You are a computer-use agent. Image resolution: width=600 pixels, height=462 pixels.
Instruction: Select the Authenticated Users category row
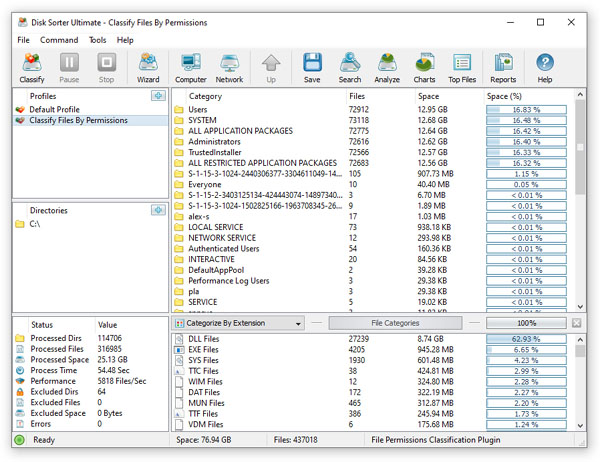tap(373, 248)
